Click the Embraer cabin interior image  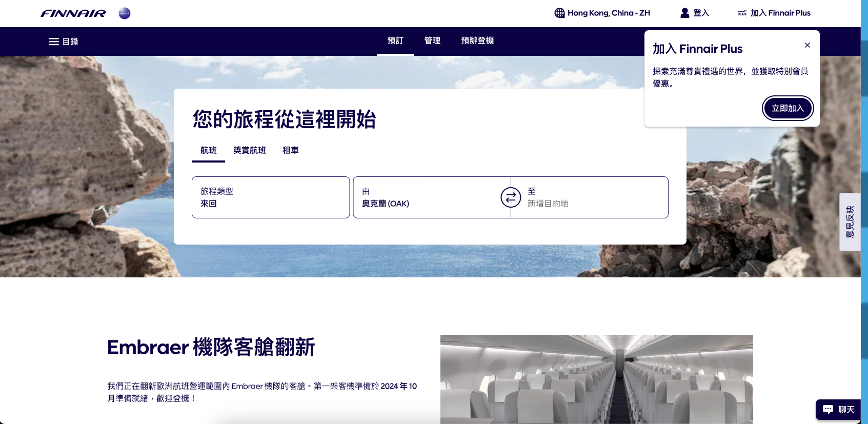tap(597, 379)
